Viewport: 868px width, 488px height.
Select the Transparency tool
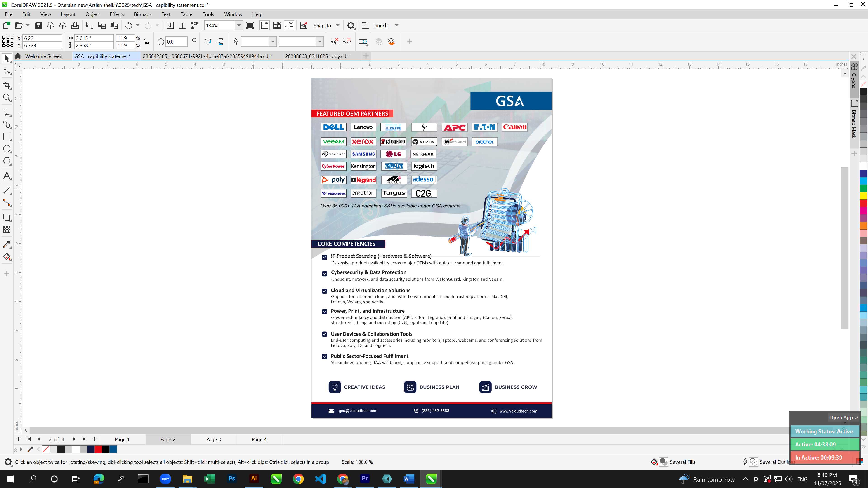(x=7, y=229)
